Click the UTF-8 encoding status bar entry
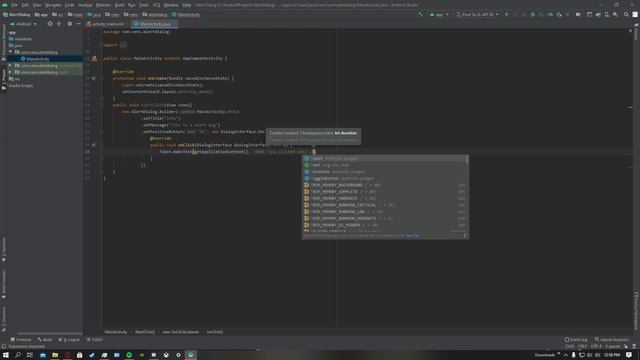Screen dimensions: 640x360 (x=596, y=346)
